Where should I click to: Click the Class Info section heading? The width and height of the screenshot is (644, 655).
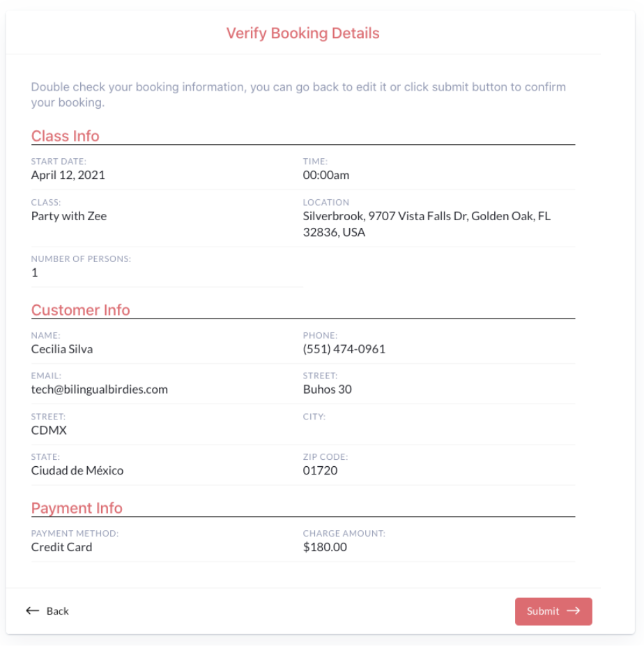tap(66, 136)
